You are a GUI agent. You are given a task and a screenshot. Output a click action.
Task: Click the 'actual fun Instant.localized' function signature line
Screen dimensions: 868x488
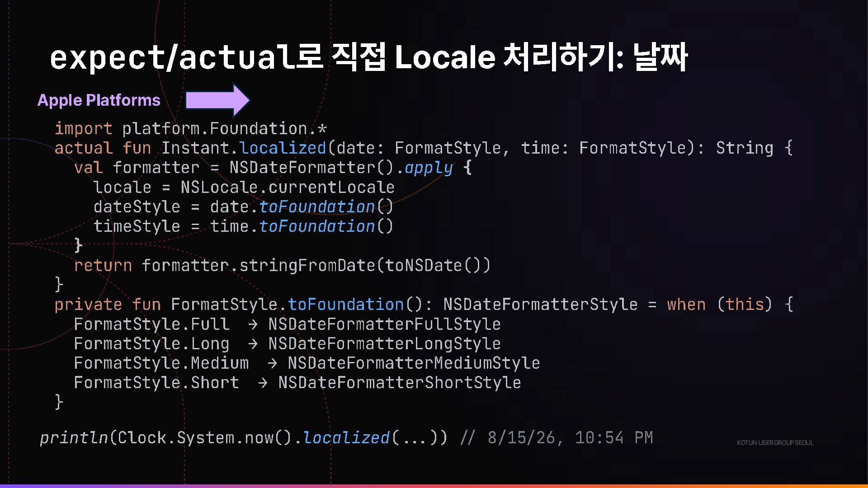(424, 148)
